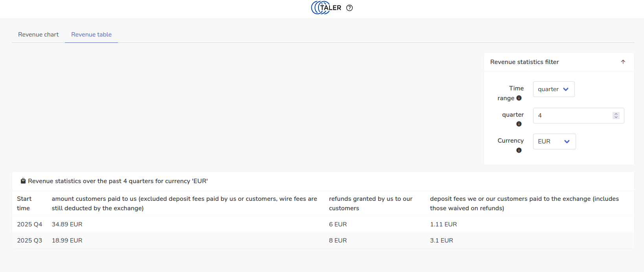644x272 pixels.
Task: Open the help question mark icon
Action: click(350, 8)
